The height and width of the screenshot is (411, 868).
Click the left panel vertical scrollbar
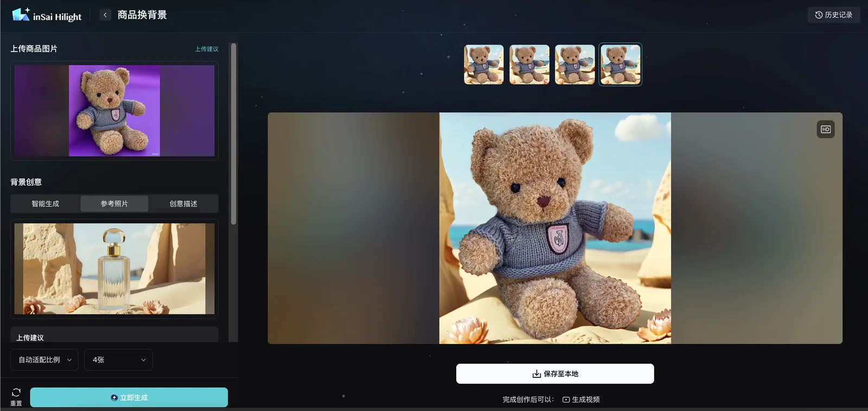coord(233,133)
